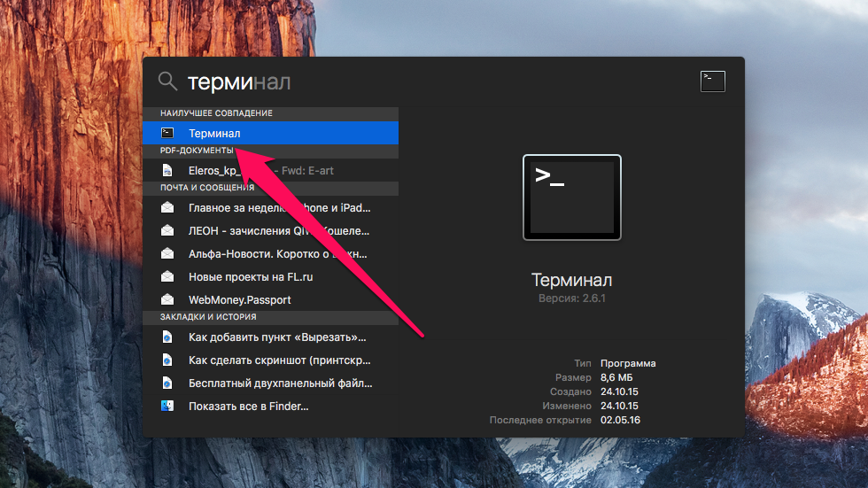Open the ЛЕОН - зачисления mail result
This screenshot has height=488, width=868.
click(x=271, y=231)
